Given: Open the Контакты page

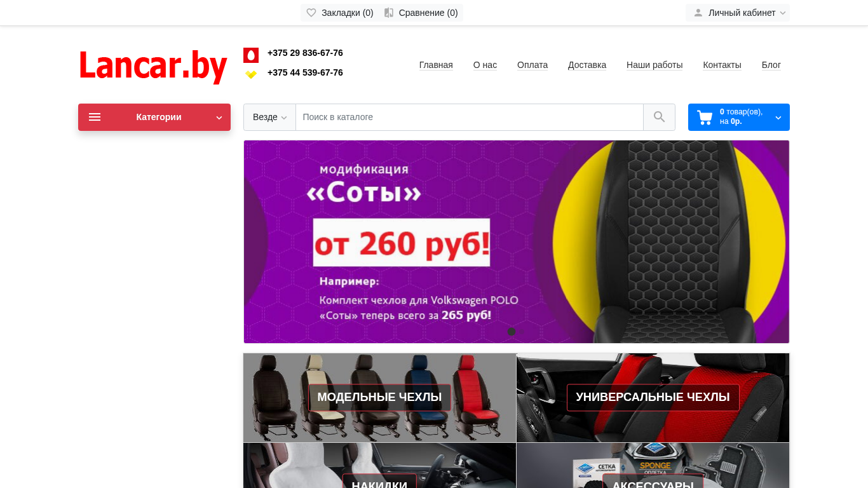Looking at the screenshot, I should tap(722, 65).
